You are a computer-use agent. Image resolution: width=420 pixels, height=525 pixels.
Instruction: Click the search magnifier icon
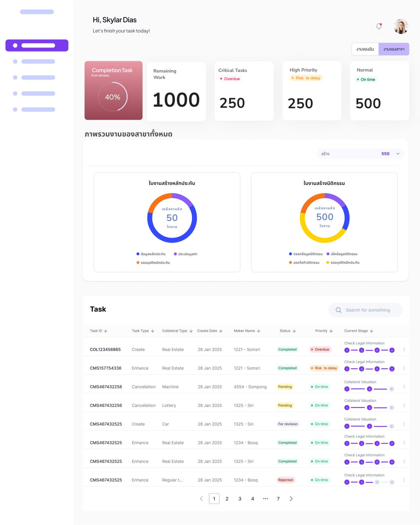tap(338, 310)
